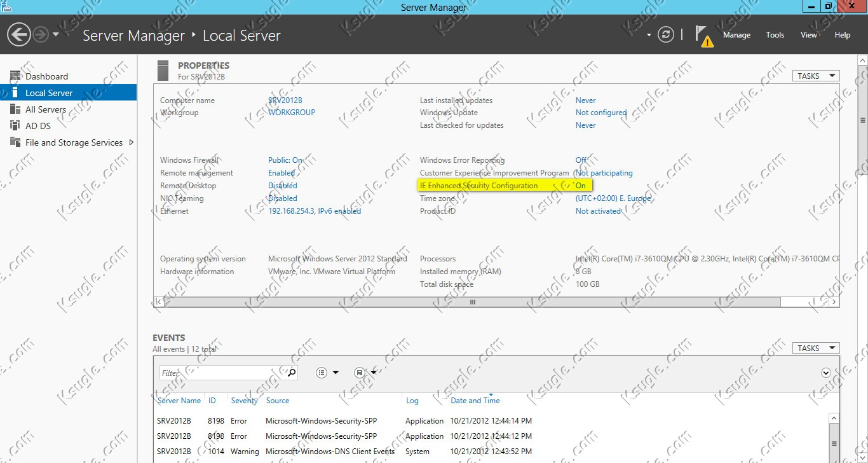Expand File and Storage Services arrow
Screen dimensions: 868x463
tap(131, 142)
